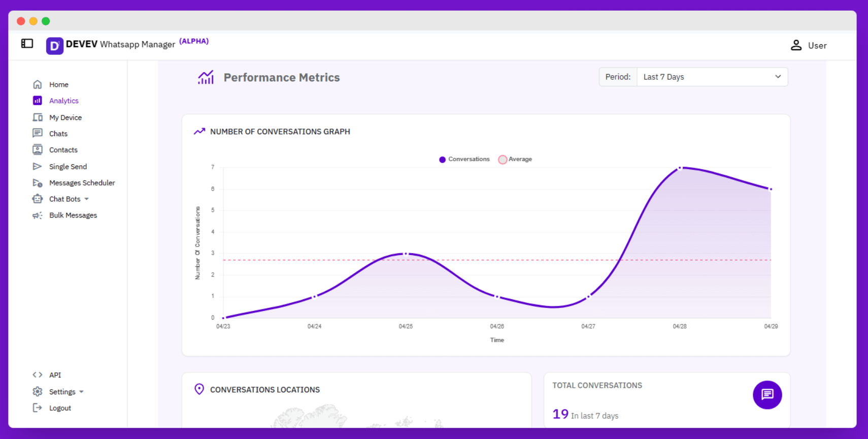The image size is (868, 439).
Task: Click the 04/28 peak data point
Action: pyautogui.click(x=680, y=168)
